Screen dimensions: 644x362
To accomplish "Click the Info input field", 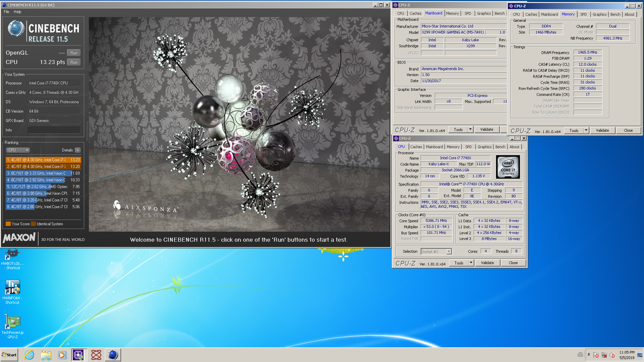I will point(54,130).
